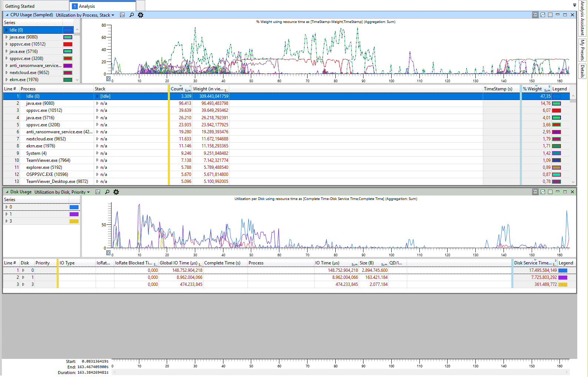This screenshot has height=377, width=588.
Task: Select java.exe (5716) in CPU series list
Action: tap(39, 51)
